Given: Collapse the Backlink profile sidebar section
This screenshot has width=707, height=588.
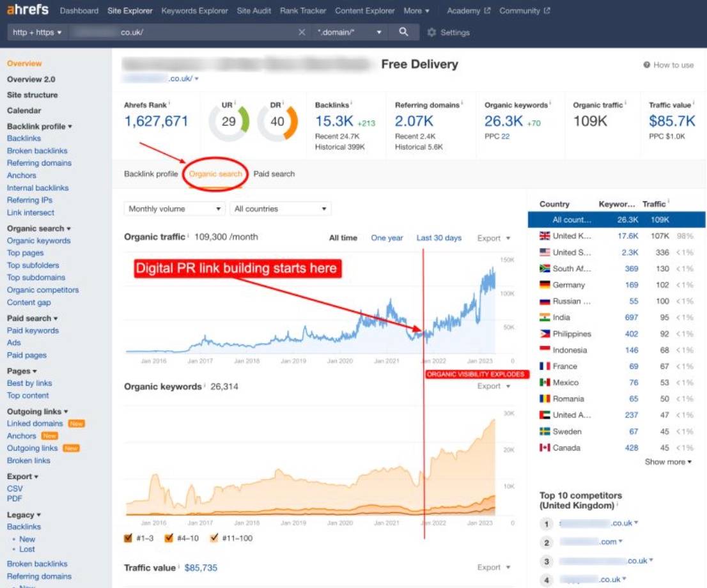Looking at the screenshot, I should 39,127.
